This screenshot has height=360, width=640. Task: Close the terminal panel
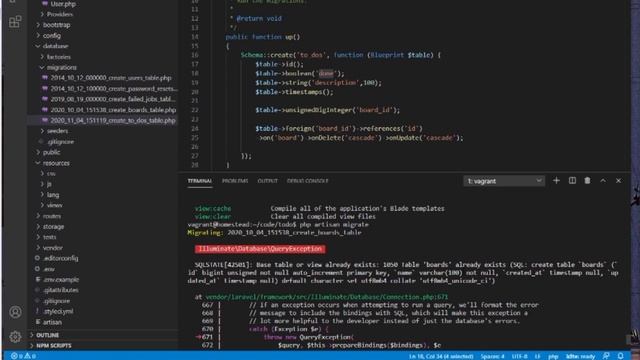point(618,180)
